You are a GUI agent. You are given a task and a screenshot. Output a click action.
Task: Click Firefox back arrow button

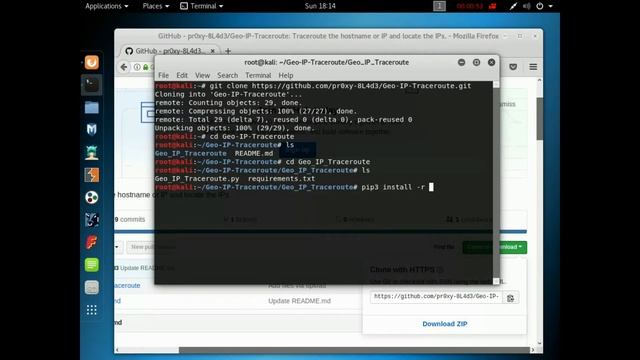[x=124, y=67]
